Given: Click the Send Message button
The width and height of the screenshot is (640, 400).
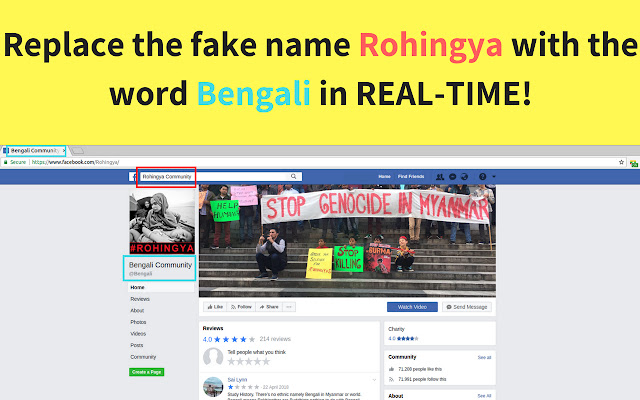Looking at the screenshot, I should 467,307.
